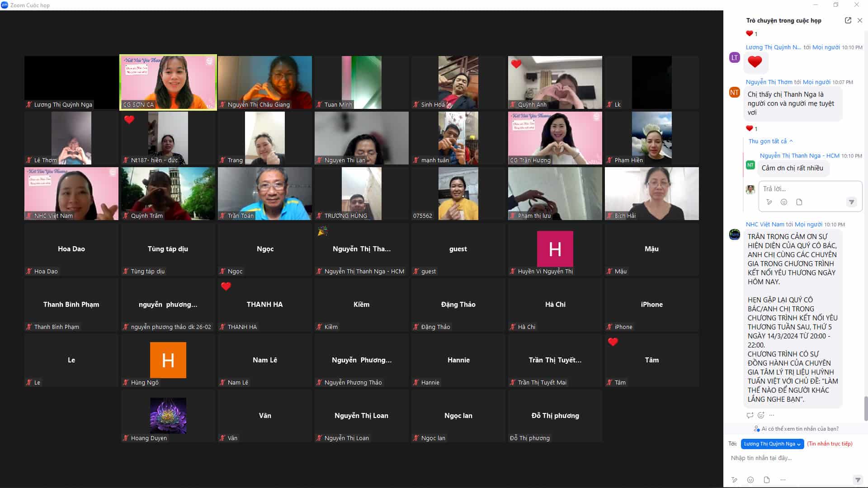Screen dimensions: 868x488
Task: Open more options in bottom chat toolbar
Action: point(783,480)
